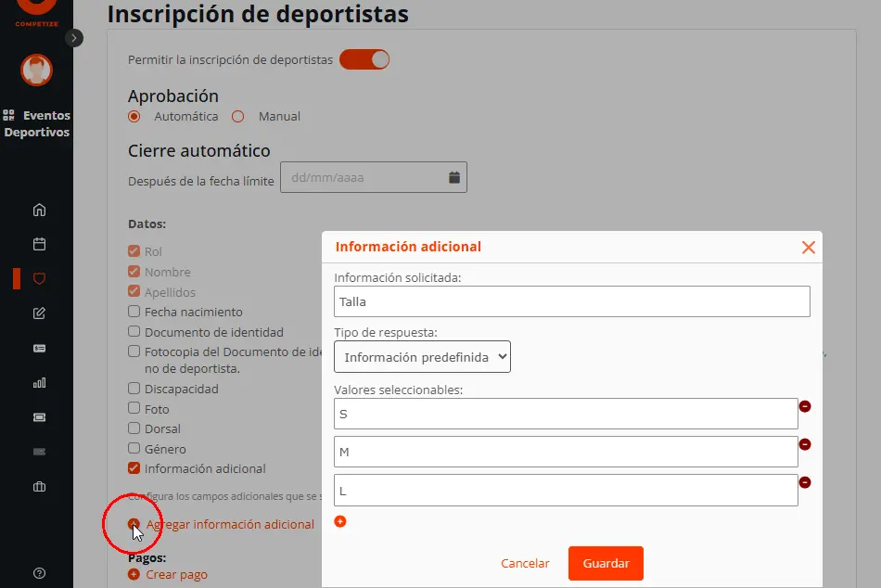Click the 'Talla' input field

click(x=572, y=300)
